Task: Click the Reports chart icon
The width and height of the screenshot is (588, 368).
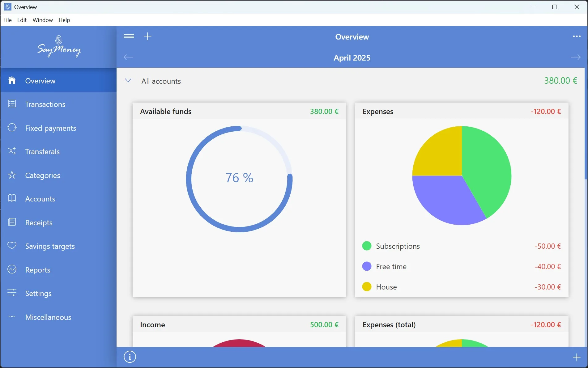Action: click(12, 269)
